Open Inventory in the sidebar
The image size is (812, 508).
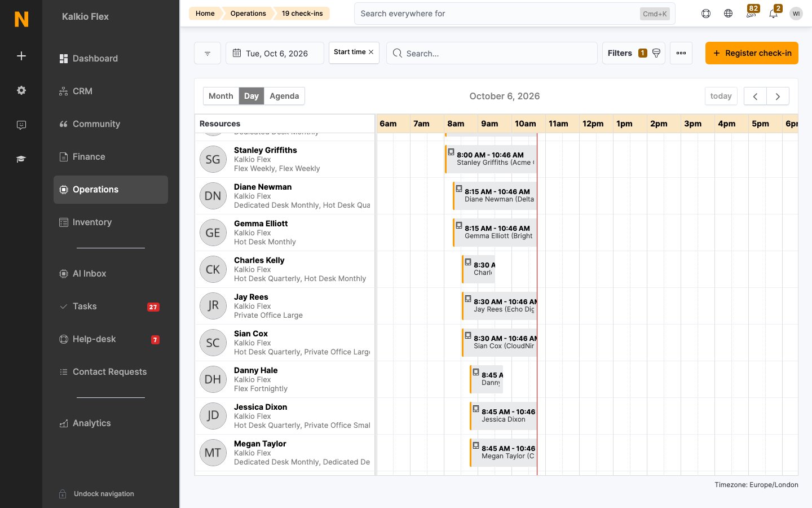(x=111, y=222)
